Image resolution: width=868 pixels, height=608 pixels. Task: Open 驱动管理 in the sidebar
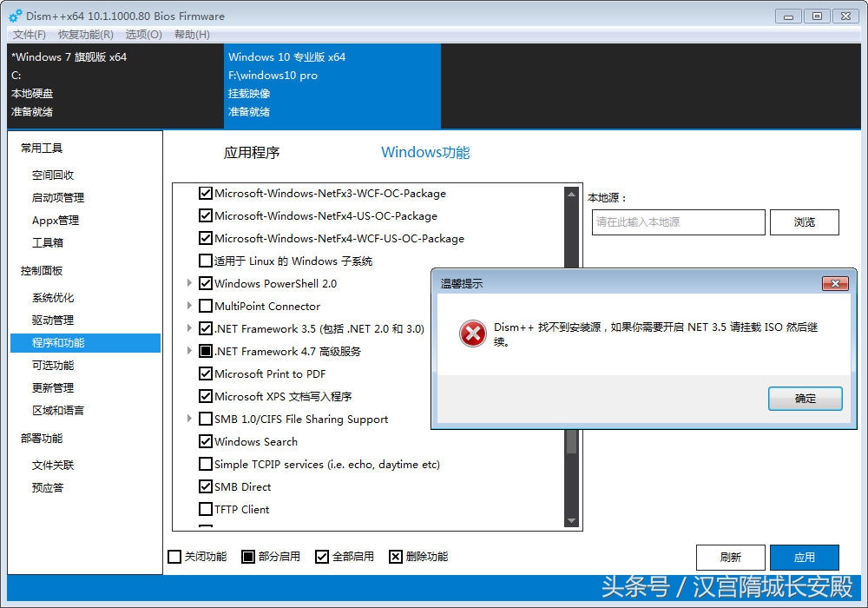(53, 320)
